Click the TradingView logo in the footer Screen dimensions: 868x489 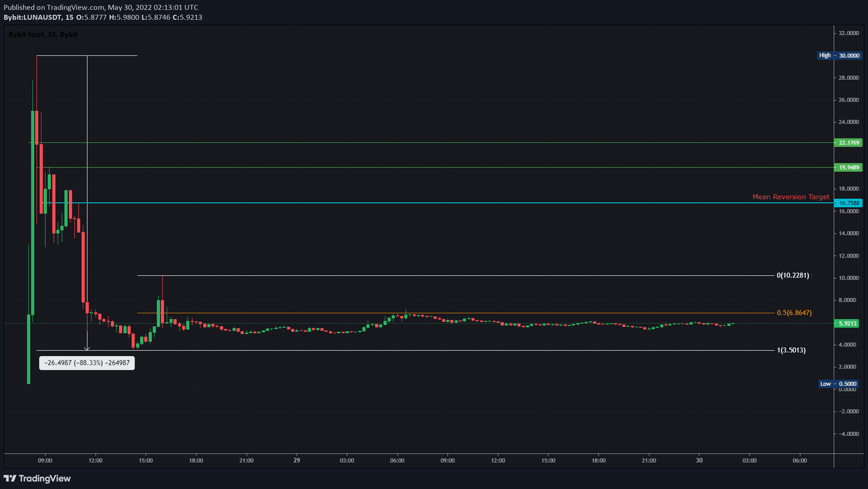[37, 478]
